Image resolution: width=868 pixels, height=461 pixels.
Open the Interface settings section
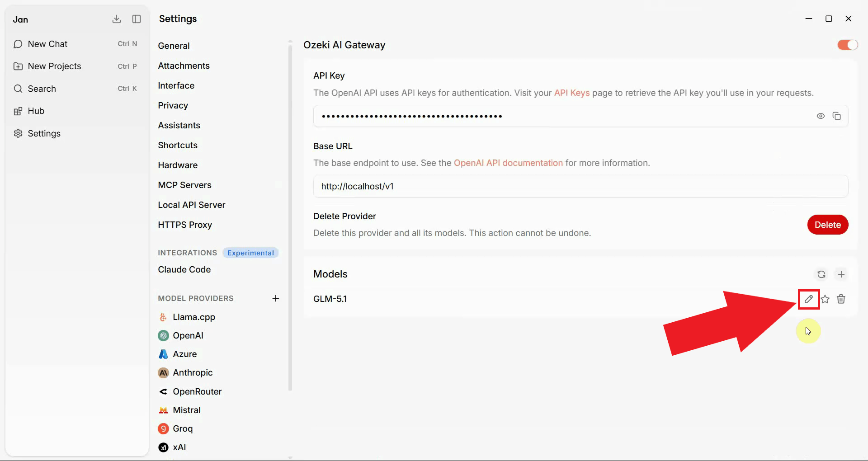point(176,85)
